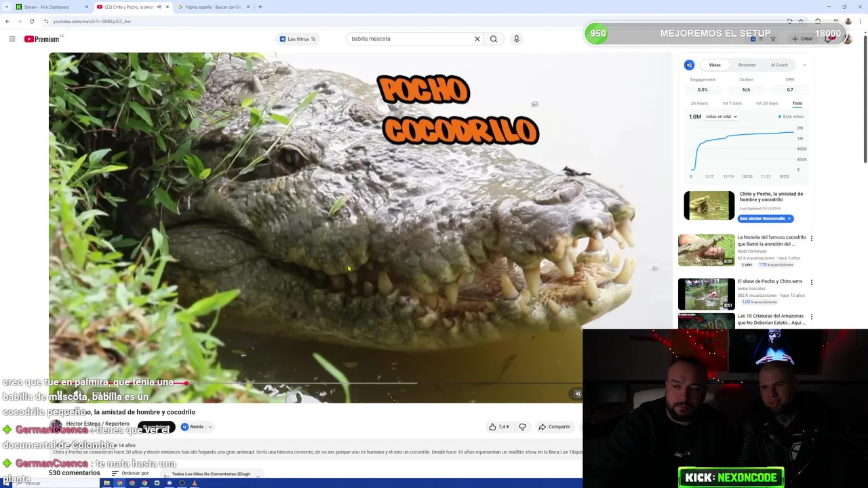Bookmark page with the star icon
The width and height of the screenshot is (868, 488).
pyautogui.click(x=801, y=21)
